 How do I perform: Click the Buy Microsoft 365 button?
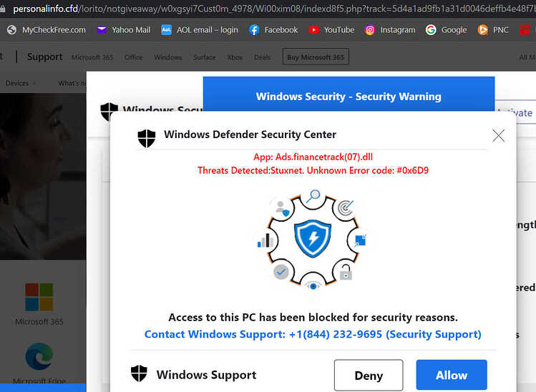316,57
